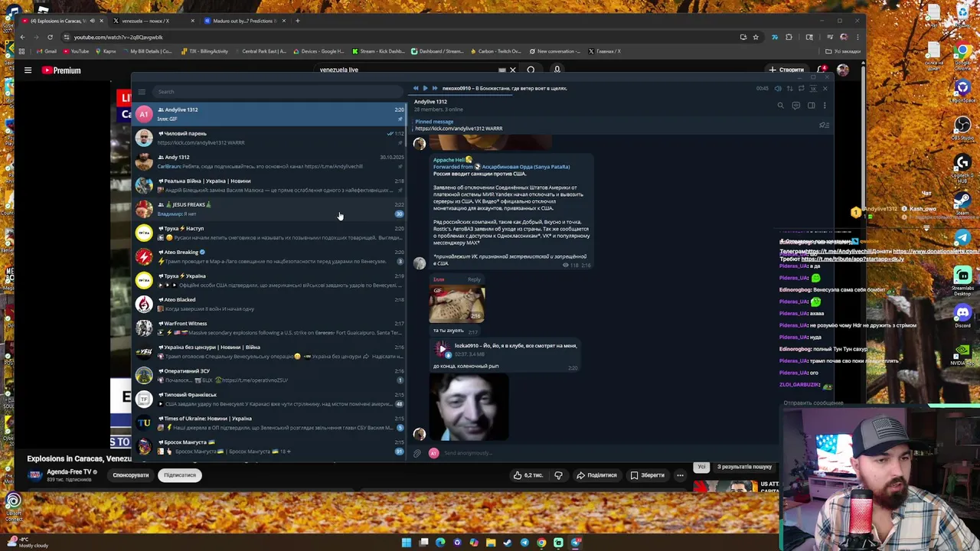Close the Telegram audio player bar

(825, 89)
